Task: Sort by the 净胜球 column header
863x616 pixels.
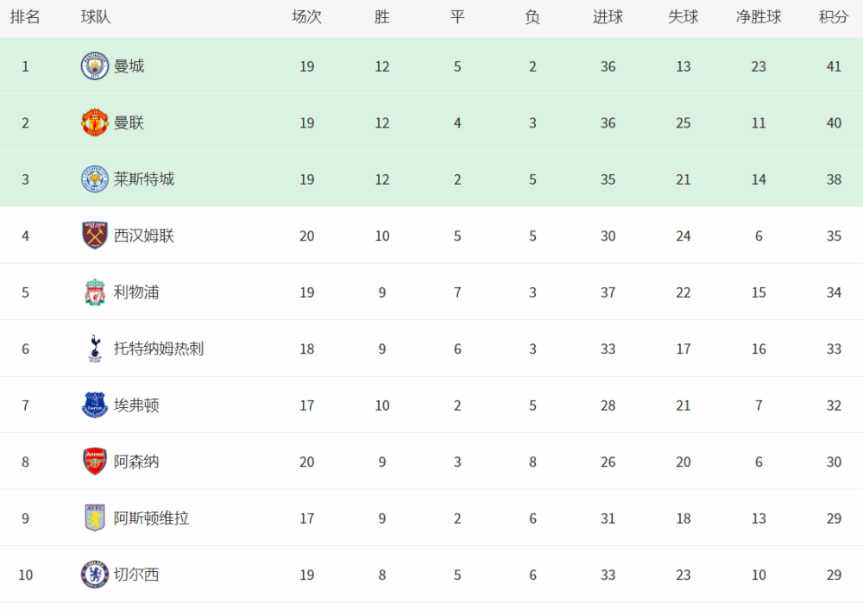Action: [x=759, y=17]
